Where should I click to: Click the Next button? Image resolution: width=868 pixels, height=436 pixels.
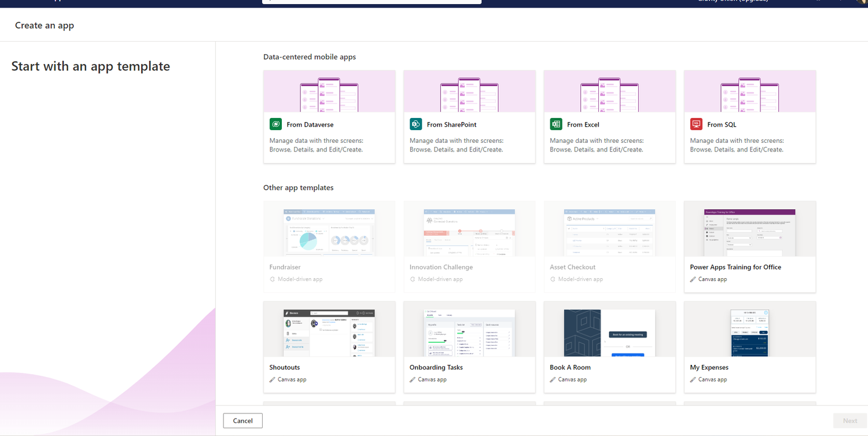849,420
